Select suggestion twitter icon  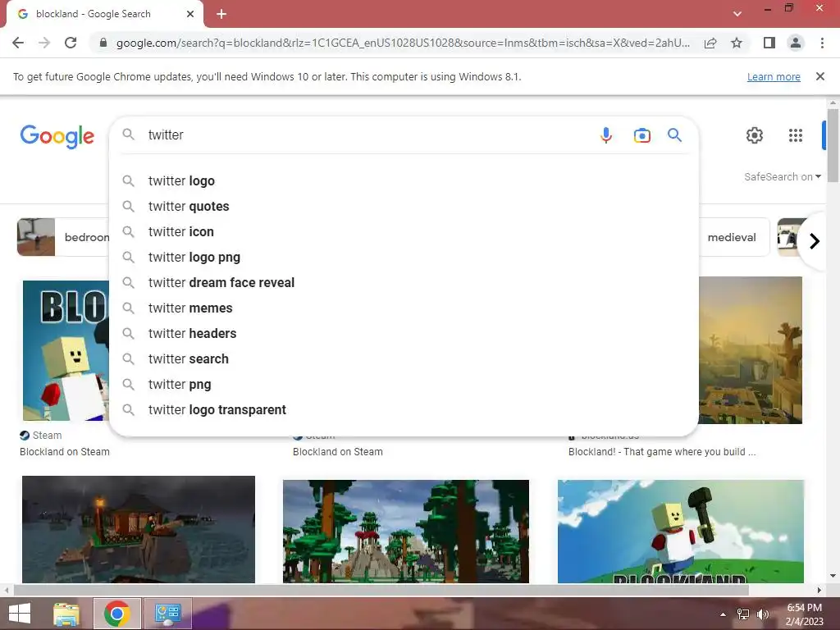404,232
